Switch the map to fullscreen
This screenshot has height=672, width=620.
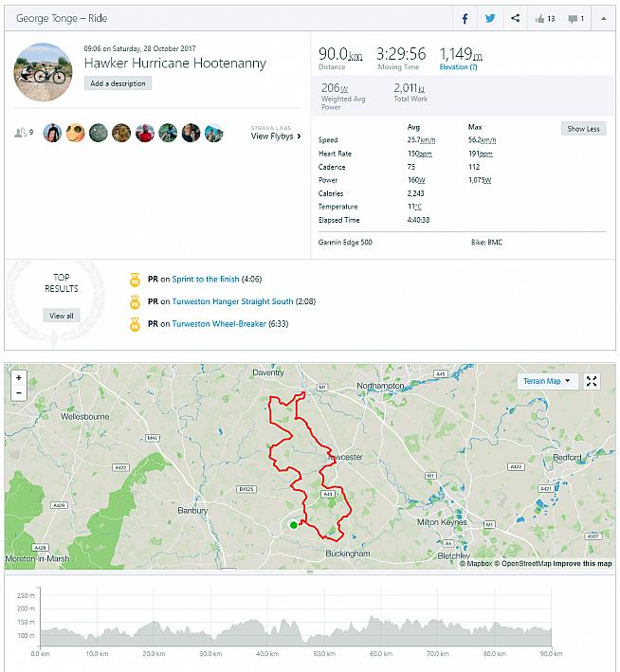point(592,381)
